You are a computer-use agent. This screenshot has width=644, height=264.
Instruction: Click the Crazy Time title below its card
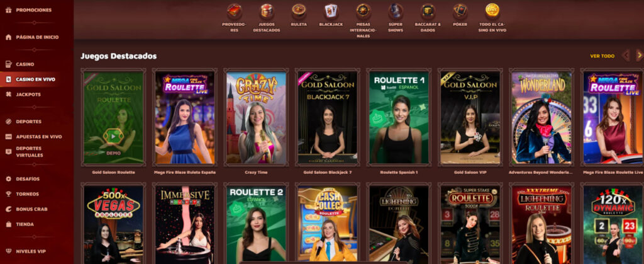click(257, 172)
